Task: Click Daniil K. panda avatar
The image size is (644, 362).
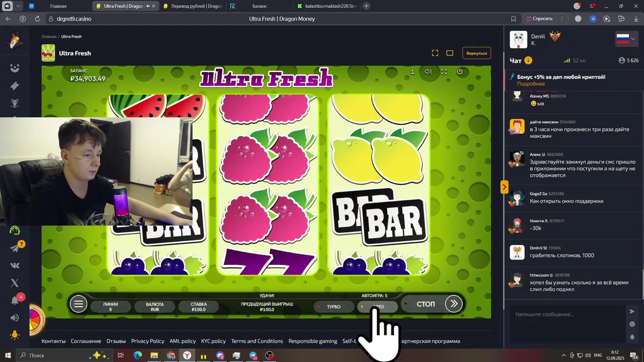Action: point(518,40)
